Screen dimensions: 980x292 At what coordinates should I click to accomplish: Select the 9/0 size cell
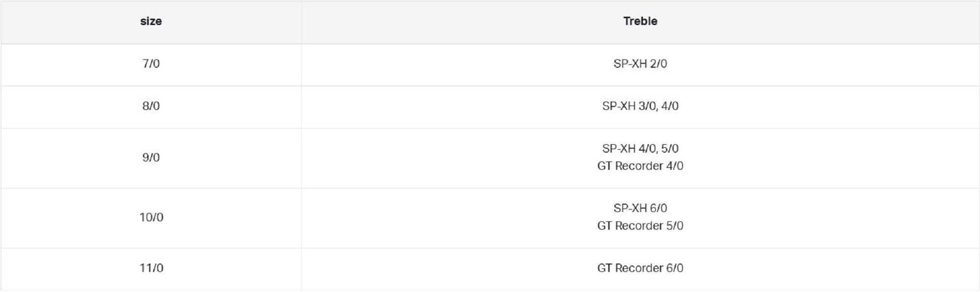[151, 158]
